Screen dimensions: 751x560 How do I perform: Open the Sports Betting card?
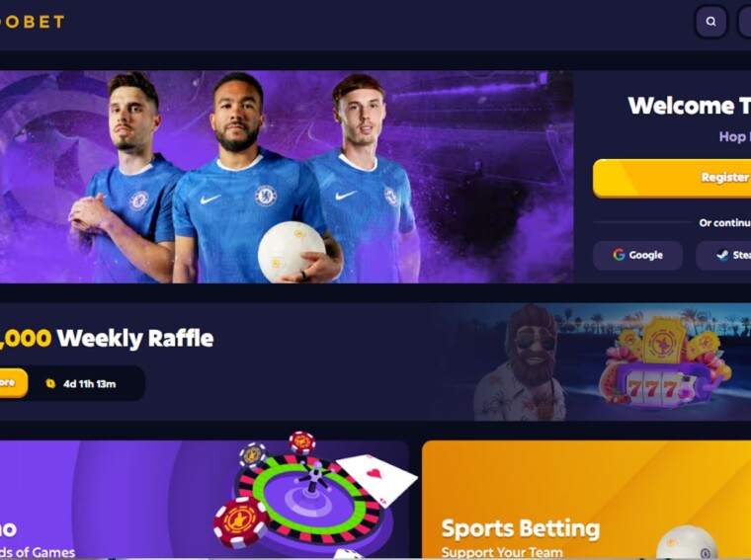tap(586, 500)
